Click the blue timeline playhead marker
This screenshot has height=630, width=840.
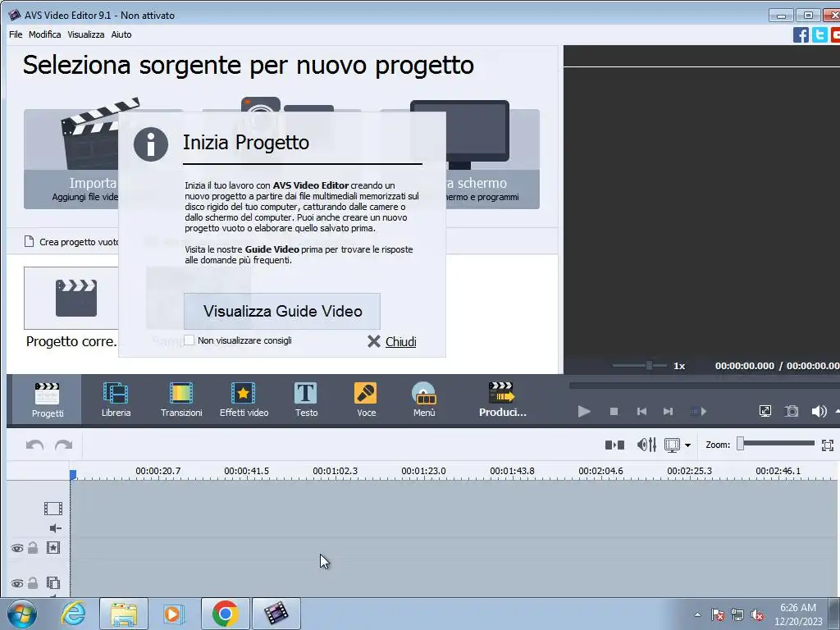click(x=73, y=475)
